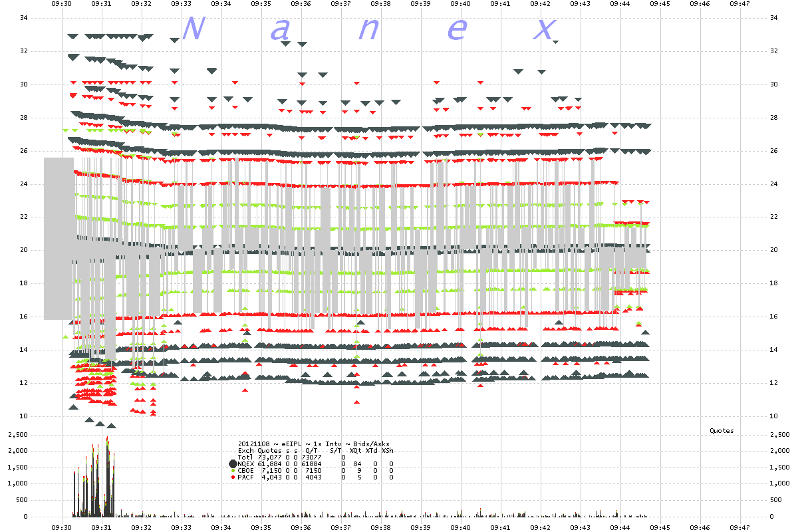This screenshot has width=798, height=532.
Task: Click the 73,077 total quotes value
Action: 269,457
